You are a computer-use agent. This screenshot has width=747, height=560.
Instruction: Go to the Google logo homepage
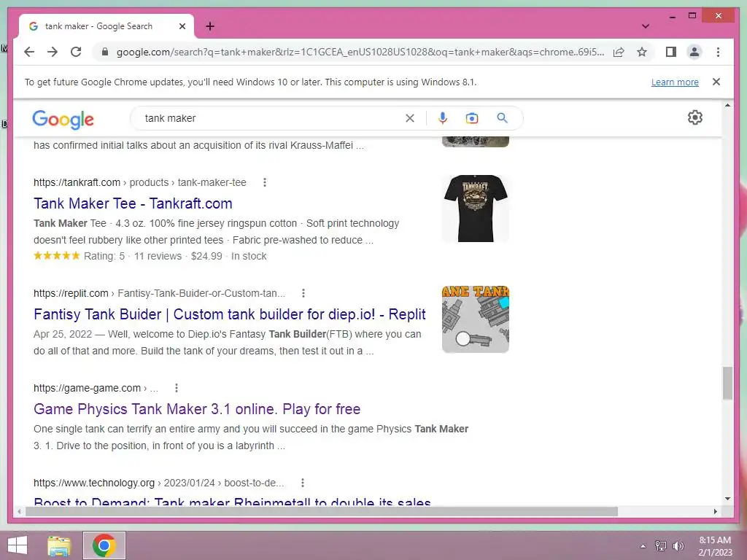63,119
